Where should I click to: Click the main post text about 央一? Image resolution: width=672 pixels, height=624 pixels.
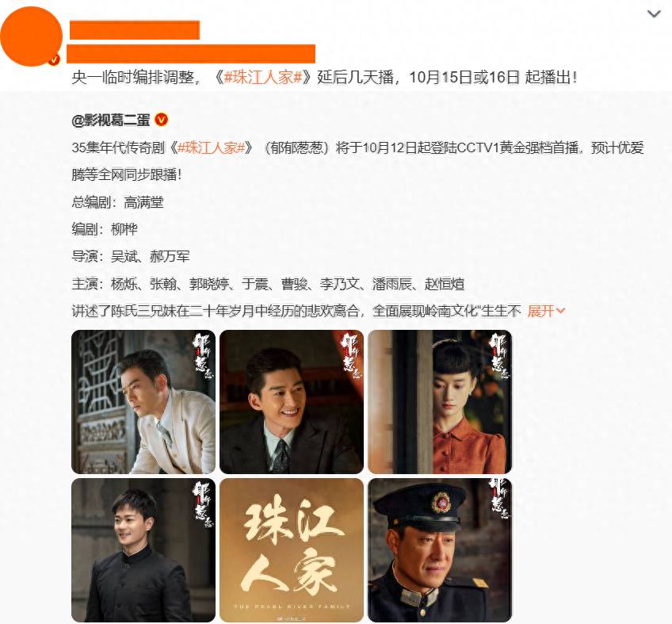click(x=324, y=77)
